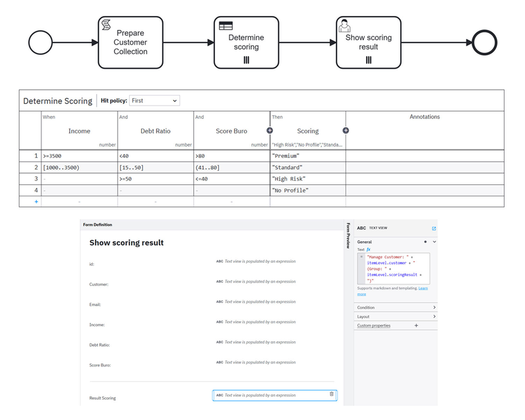Screen dimensions: 525x420
Task: Click the Determine Scoring table title
Action: pos(57,101)
